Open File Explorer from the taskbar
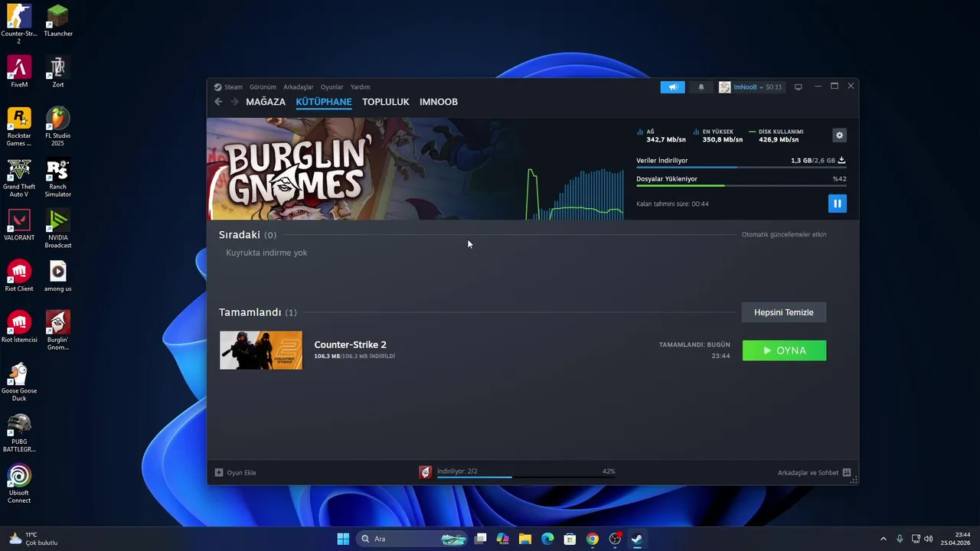 525,539
